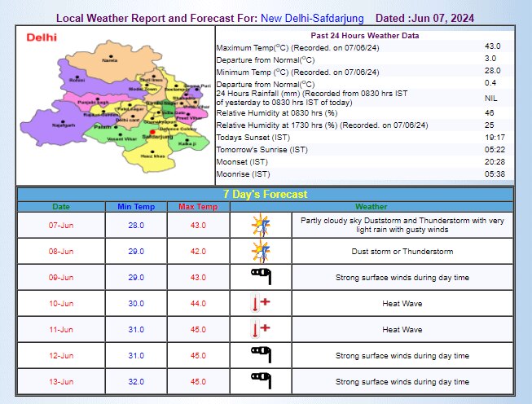Click the 08-Jun dust storm icon
Viewport: 532px width, 404px height.
(261, 251)
